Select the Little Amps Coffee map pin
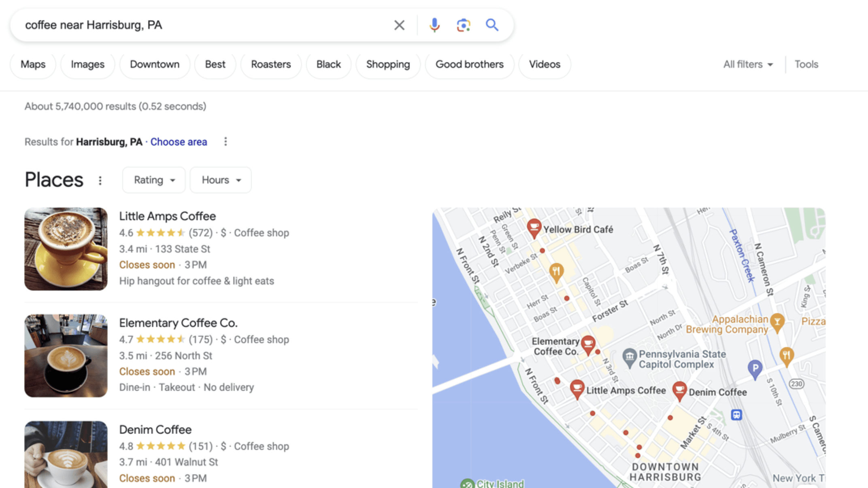 (577, 390)
